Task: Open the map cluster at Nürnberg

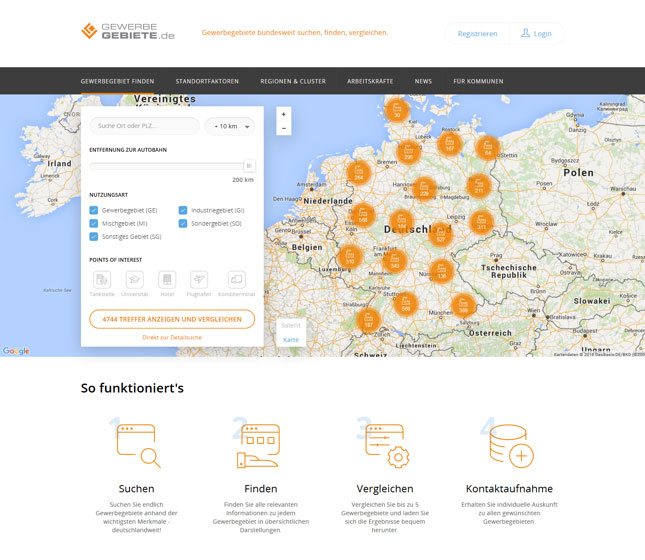Action: (x=441, y=271)
